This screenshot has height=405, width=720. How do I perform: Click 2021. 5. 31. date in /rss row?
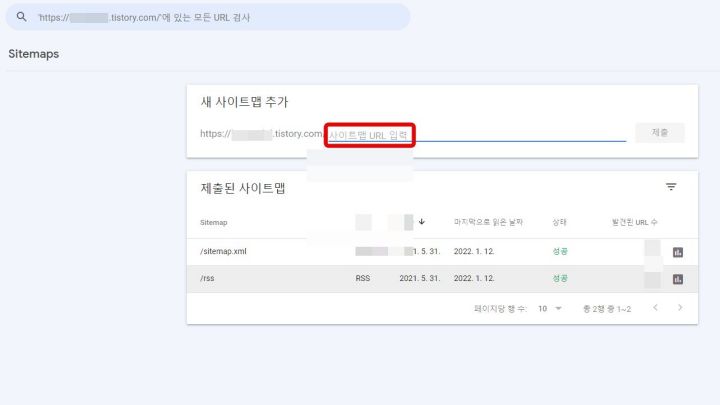[419, 278]
